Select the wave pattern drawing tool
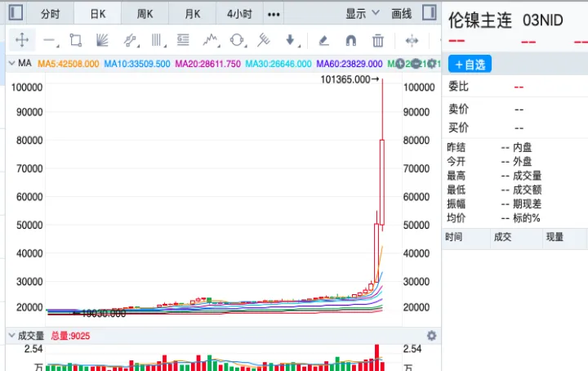Image resolution: width=588 pixels, height=371 pixels. [210, 40]
